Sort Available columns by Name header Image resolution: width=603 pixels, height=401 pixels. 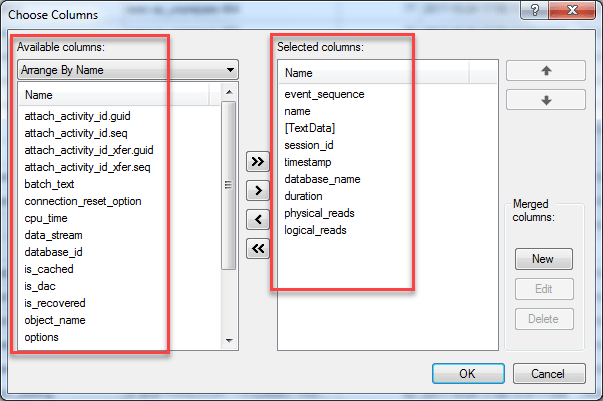(114, 95)
